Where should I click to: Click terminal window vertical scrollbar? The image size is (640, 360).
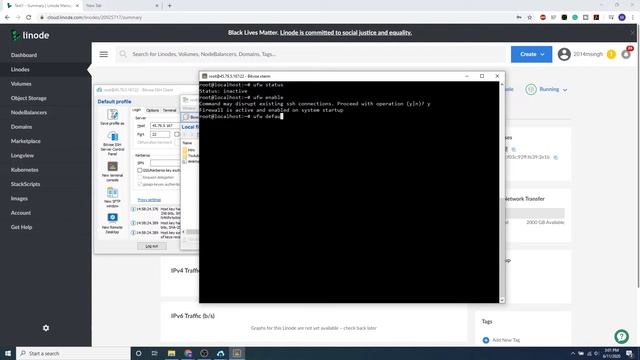pyautogui.click(x=502, y=192)
